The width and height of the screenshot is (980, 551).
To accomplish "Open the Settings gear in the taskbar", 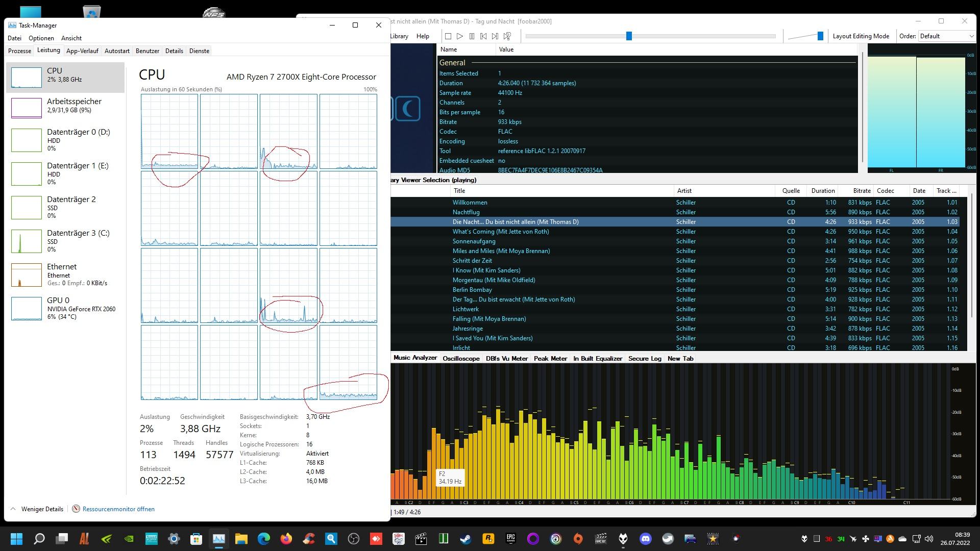I will [x=174, y=539].
